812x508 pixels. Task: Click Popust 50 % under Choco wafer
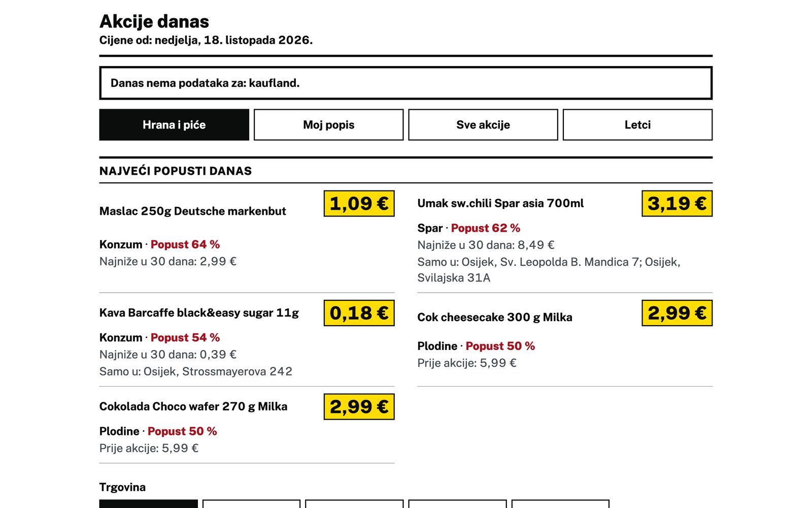(182, 431)
